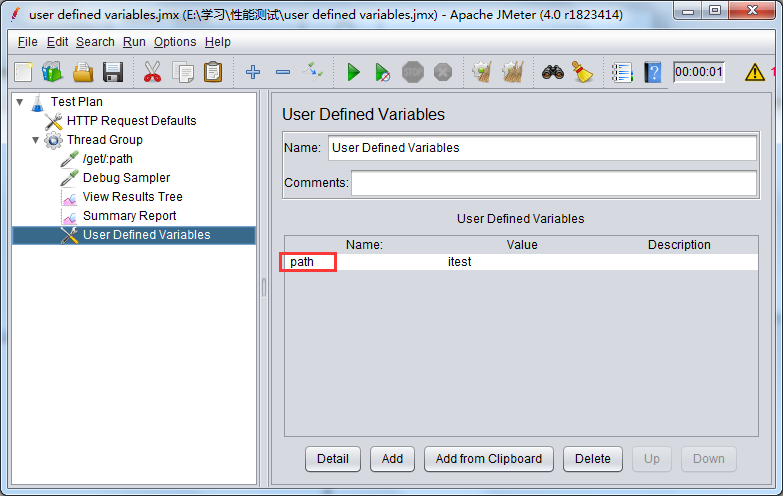Expand all nodes with the plus icon

[x=253, y=72]
